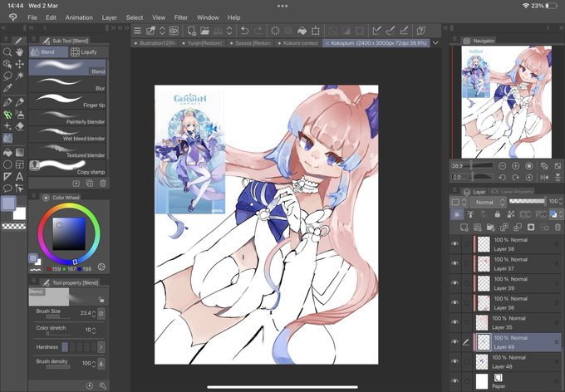Toggle visibility of the Paper layer
The image size is (565, 392).
(x=454, y=381)
